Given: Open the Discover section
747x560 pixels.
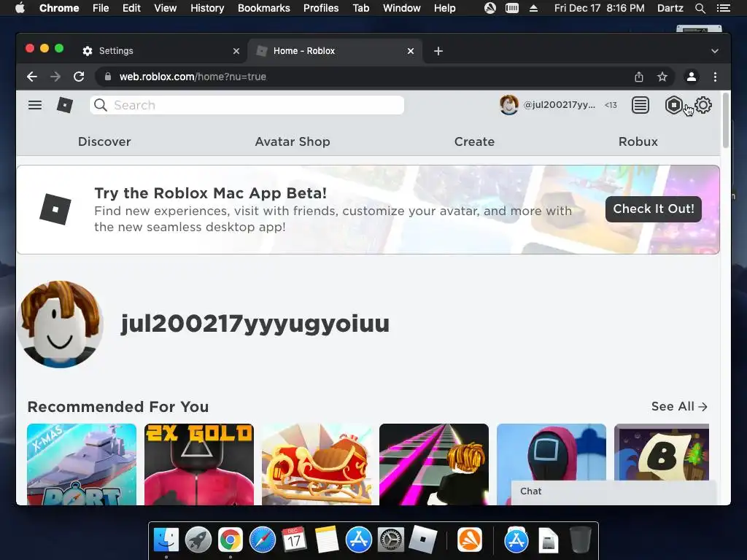Looking at the screenshot, I should pyautogui.click(x=104, y=141).
